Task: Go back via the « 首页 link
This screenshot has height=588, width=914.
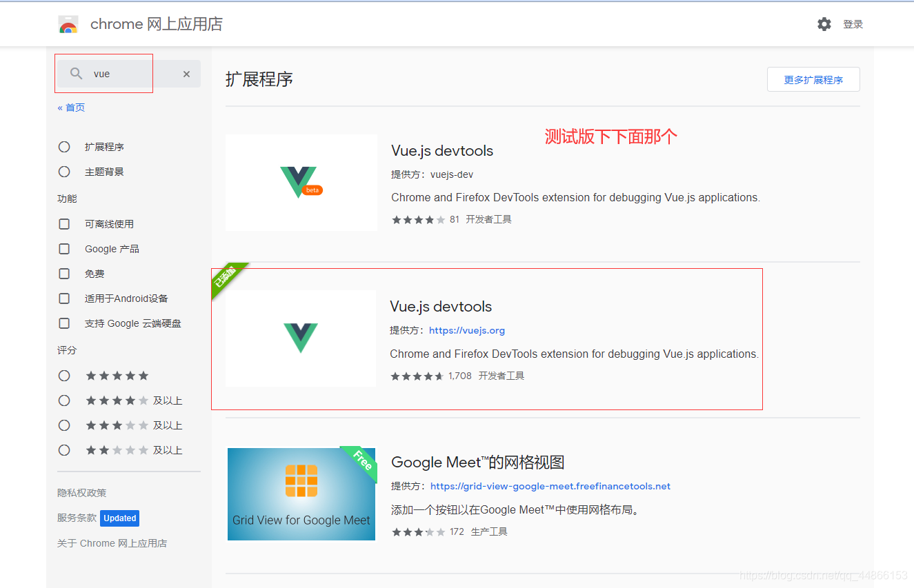Action: pyautogui.click(x=71, y=108)
